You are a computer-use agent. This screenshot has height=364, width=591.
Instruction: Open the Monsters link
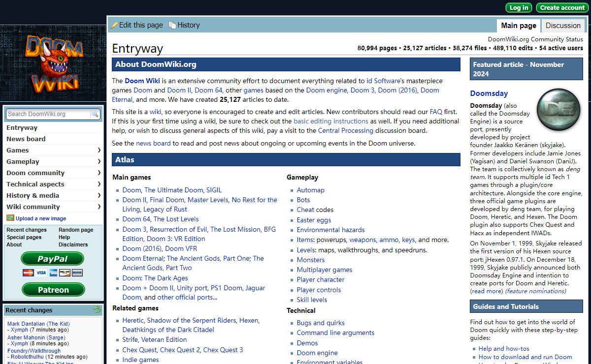(x=311, y=260)
